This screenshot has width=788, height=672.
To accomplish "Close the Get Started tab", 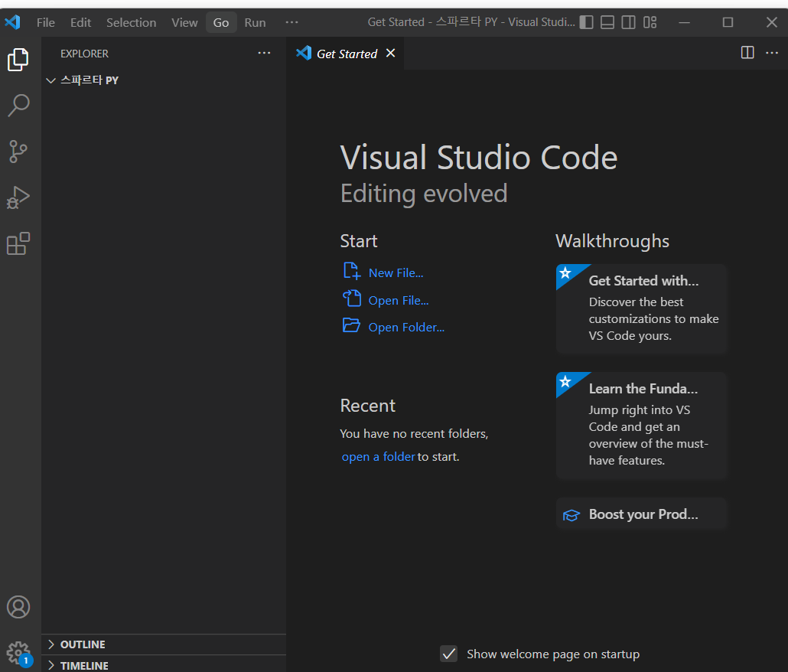I will click(390, 54).
